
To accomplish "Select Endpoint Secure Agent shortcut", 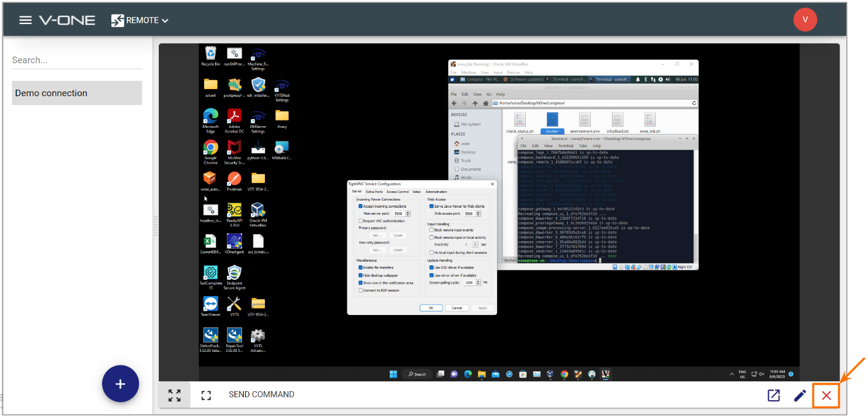I will coord(234,277).
